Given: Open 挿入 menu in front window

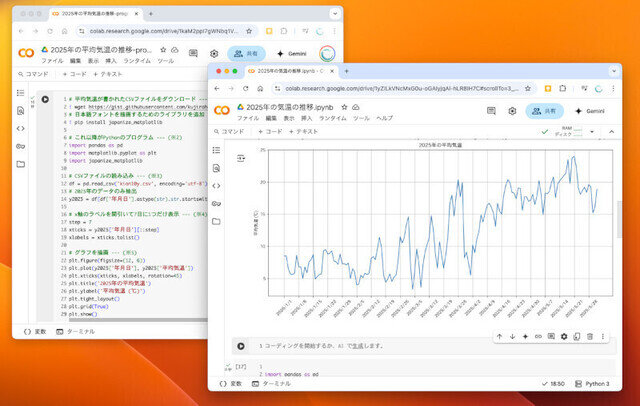Looking at the screenshot, I should pyautogui.click(x=307, y=118).
